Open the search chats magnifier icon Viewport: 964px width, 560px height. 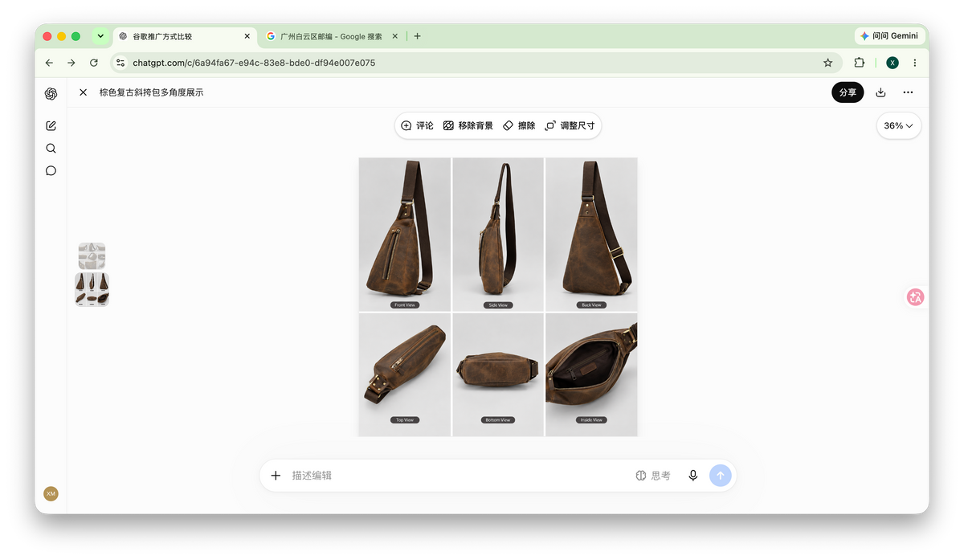pyautogui.click(x=51, y=148)
